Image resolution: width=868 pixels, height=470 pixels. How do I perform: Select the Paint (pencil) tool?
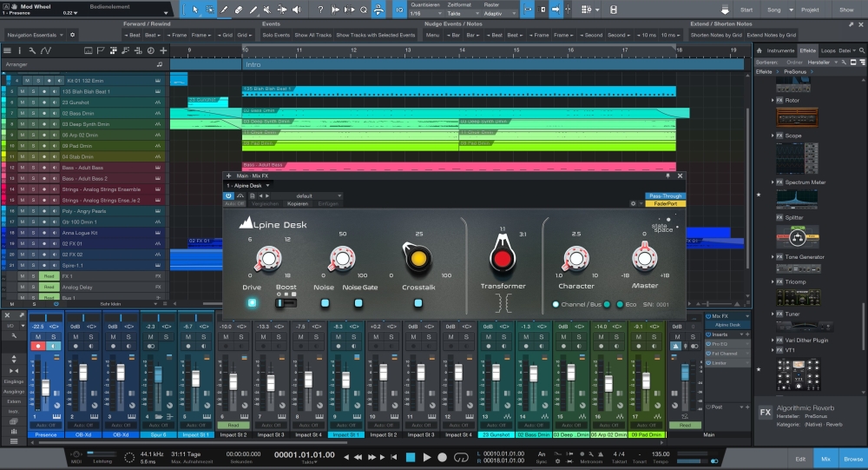click(253, 10)
